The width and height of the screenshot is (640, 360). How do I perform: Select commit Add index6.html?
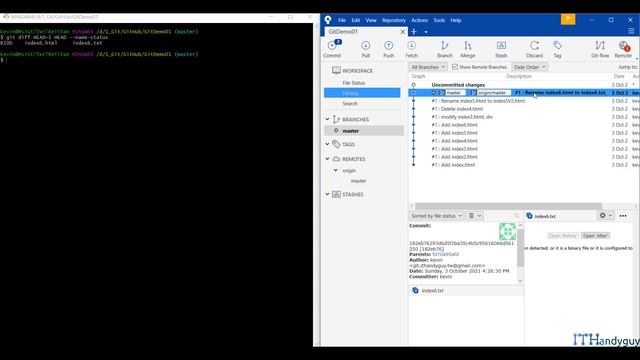coord(524,125)
